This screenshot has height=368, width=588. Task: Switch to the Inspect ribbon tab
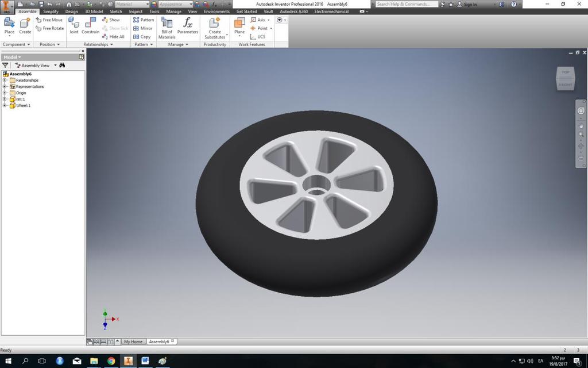[x=136, y=11]
